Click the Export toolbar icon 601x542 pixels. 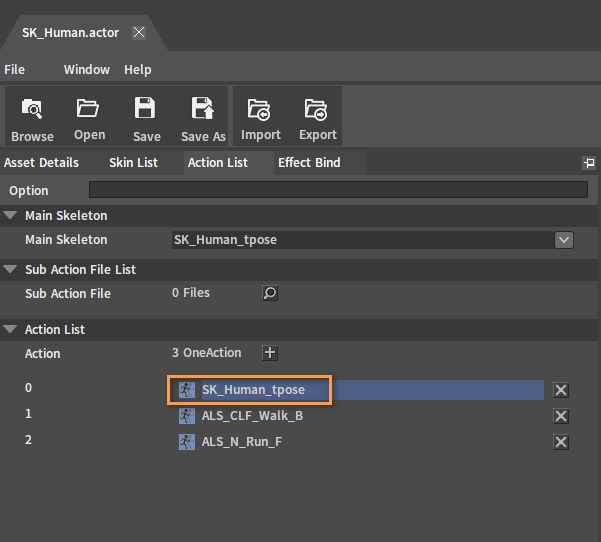[316, 110]
